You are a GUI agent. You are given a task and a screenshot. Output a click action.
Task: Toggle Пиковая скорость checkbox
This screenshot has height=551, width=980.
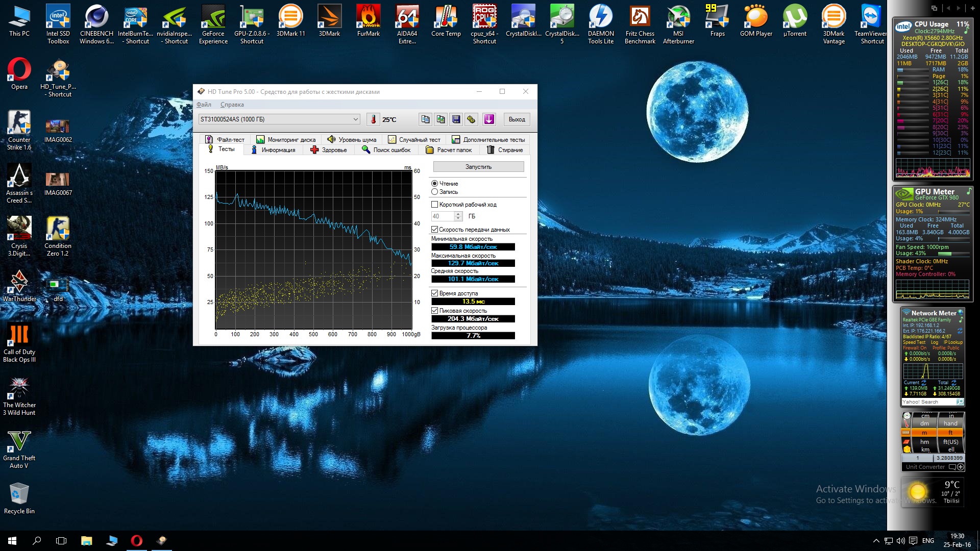435,311
